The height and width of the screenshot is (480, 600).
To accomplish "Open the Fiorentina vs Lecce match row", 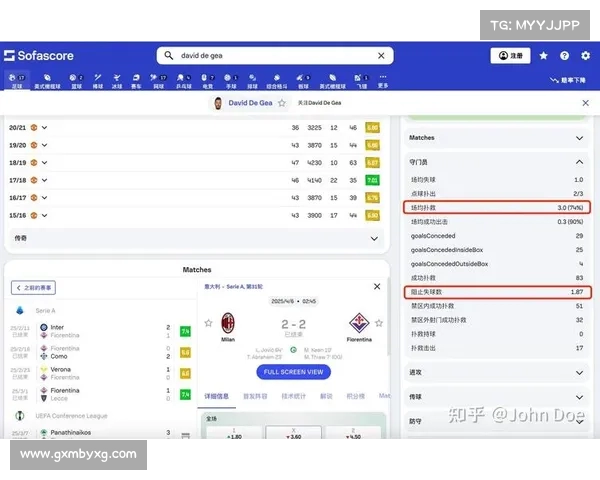I will click(100, 394).
